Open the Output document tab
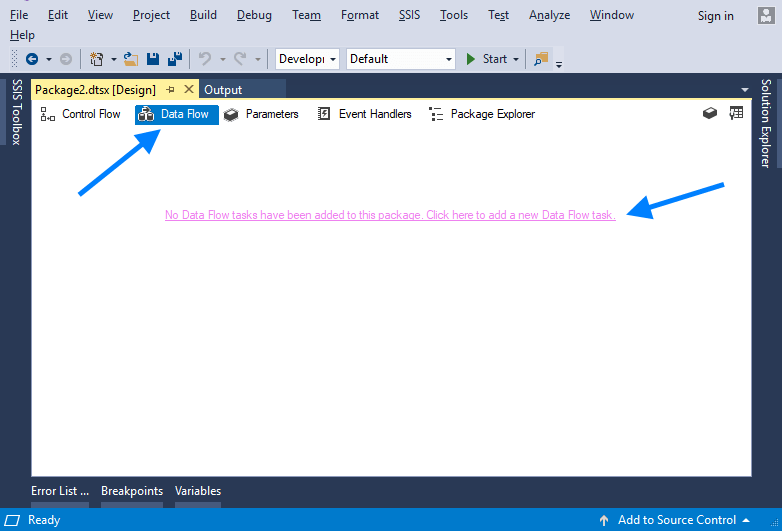This screenshot has height=531, width=782. 223,90
